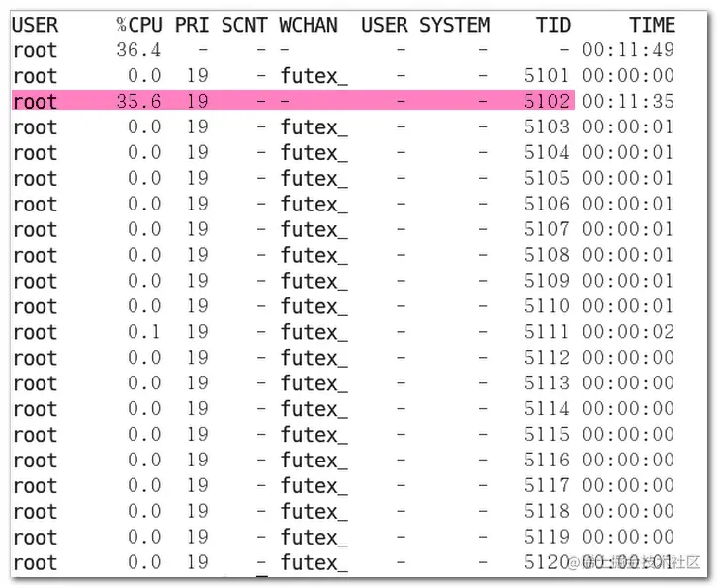Select thread ID 5112

click(547, 358)
